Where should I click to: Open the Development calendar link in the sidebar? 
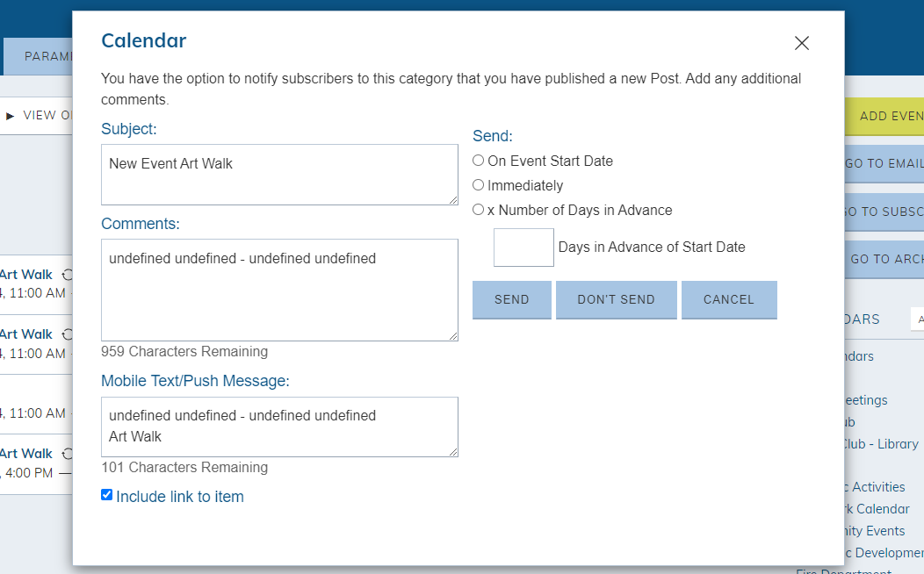point(884,553)
